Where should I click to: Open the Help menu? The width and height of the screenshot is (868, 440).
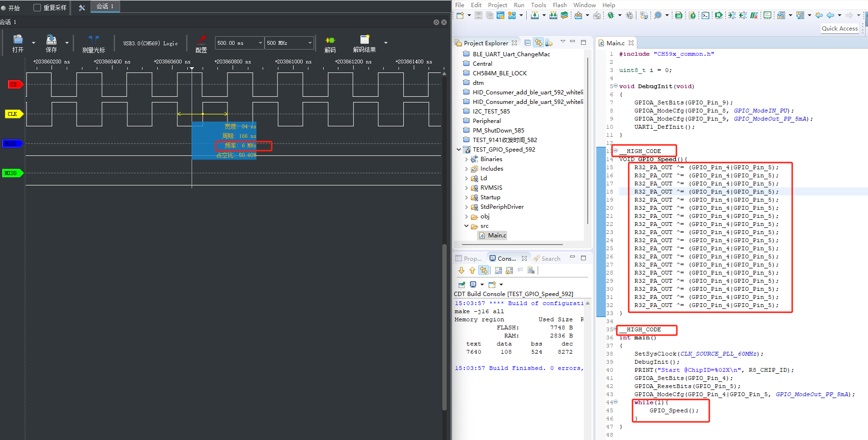609,5
